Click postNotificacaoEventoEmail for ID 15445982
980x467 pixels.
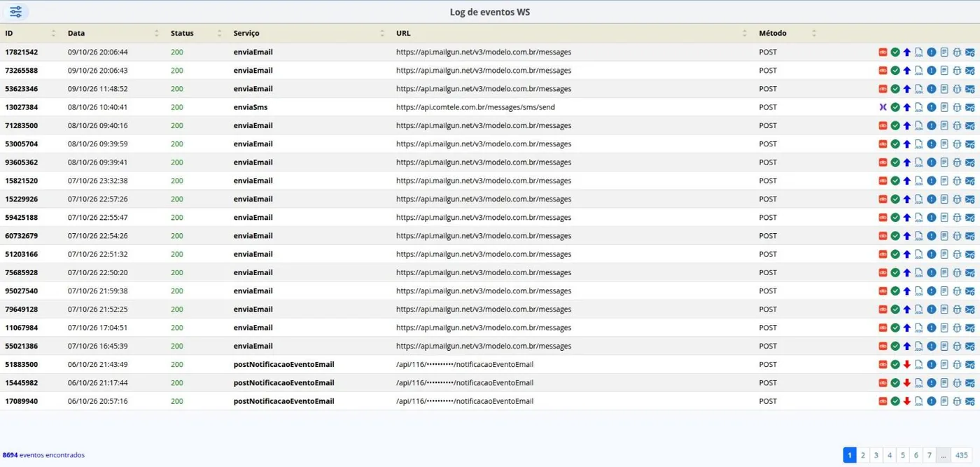pyautogui.click(x=284, y=383)
